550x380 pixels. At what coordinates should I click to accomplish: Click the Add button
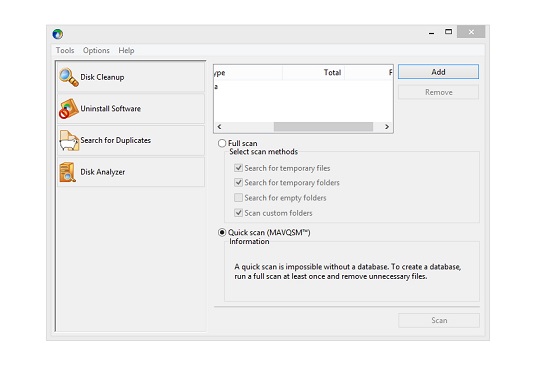[x=438, y=72]
